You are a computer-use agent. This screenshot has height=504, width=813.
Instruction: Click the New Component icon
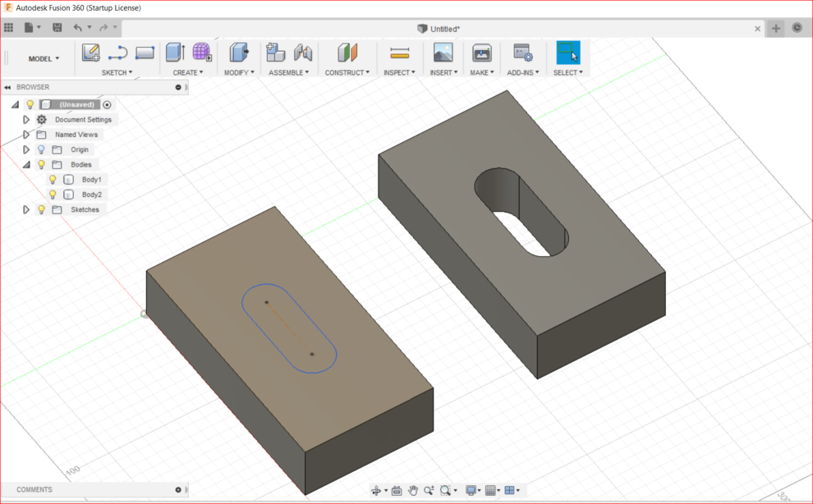pos(275,53)
